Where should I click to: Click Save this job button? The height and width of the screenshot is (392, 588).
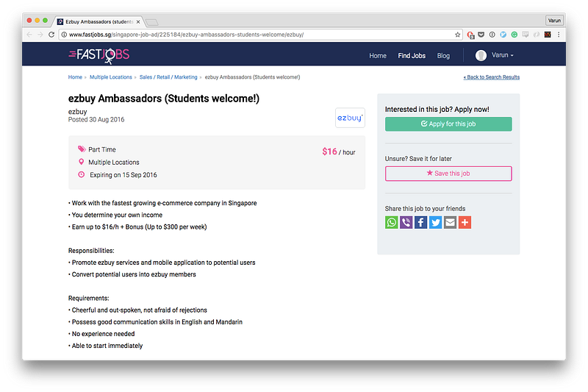pyautogui.click(x=448, y=174)
